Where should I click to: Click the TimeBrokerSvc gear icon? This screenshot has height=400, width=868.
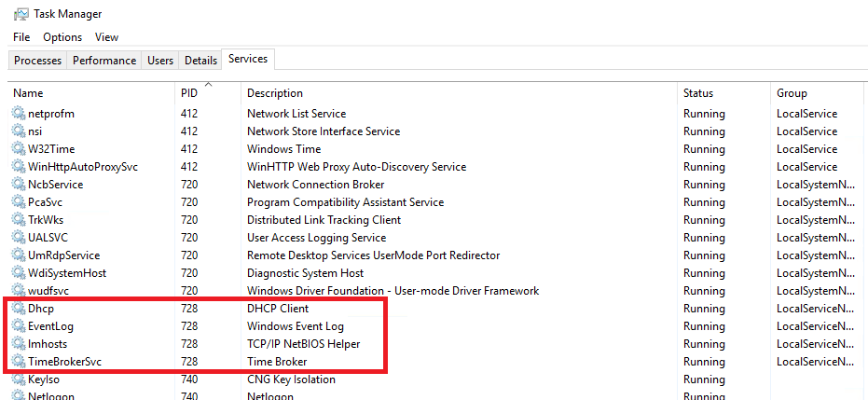[19, 362]
